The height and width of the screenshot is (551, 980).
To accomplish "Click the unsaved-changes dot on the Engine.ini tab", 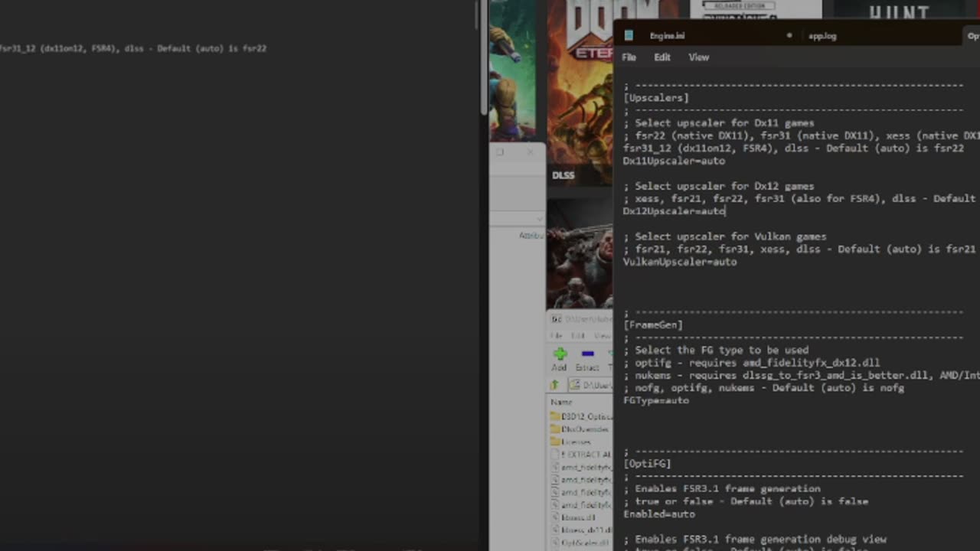I will pos(789,35).
